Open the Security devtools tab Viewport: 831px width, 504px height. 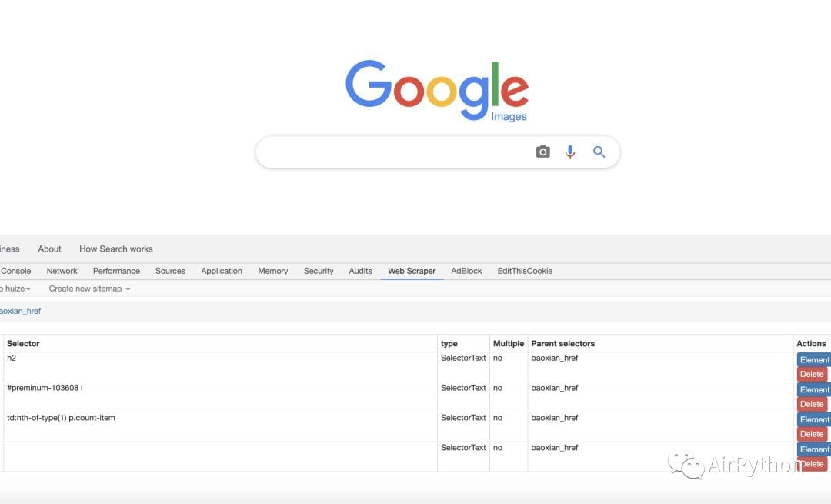pos(319,271)
